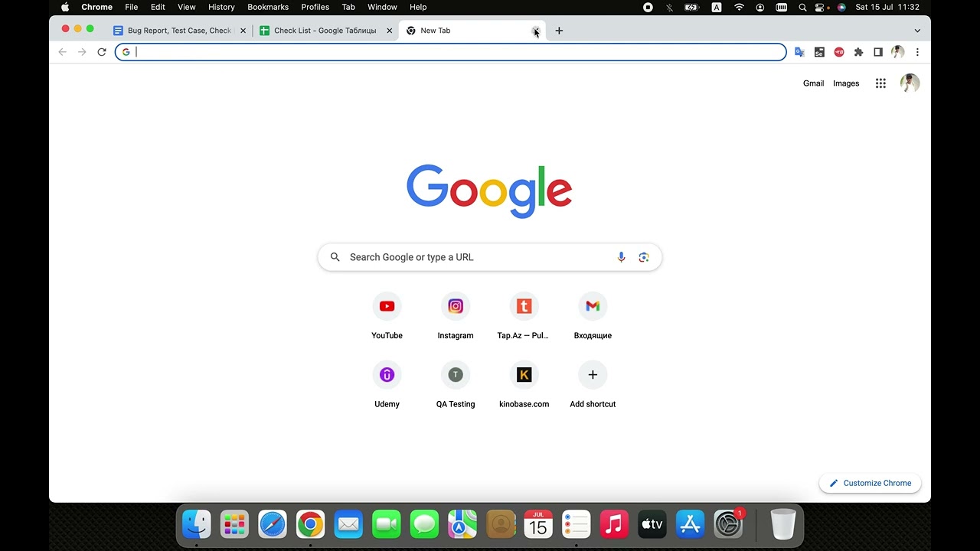Click the Add shortcut plus tile
This screenshot has width=980, height=551.
click(x=593, y=385)
